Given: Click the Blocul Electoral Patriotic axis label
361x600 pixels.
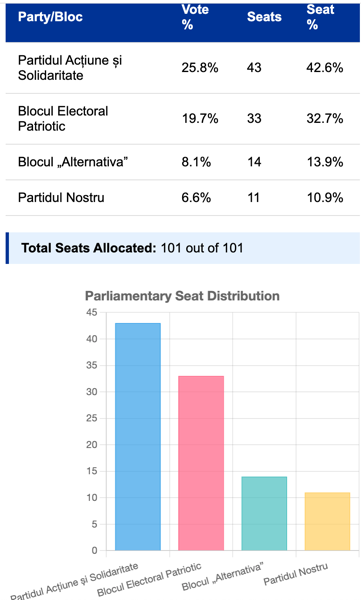Looking at the screenshot, I should (x=149, y=579).
